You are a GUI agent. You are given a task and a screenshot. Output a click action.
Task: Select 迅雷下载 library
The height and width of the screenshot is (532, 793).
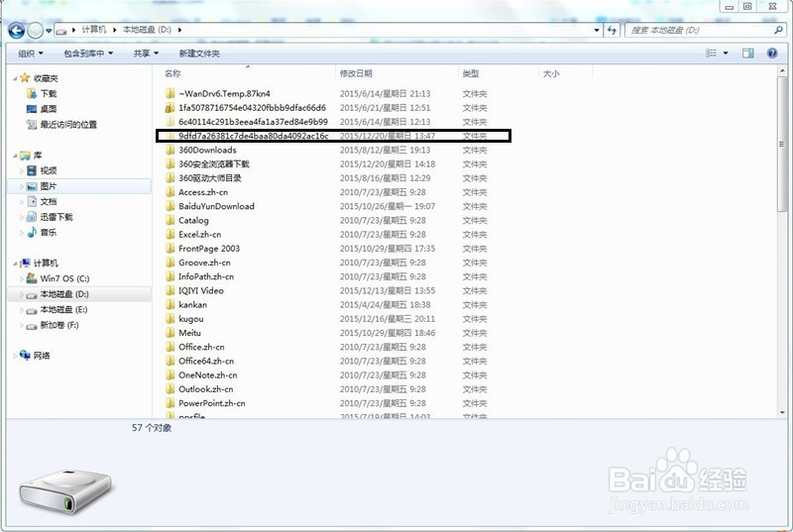57,217
